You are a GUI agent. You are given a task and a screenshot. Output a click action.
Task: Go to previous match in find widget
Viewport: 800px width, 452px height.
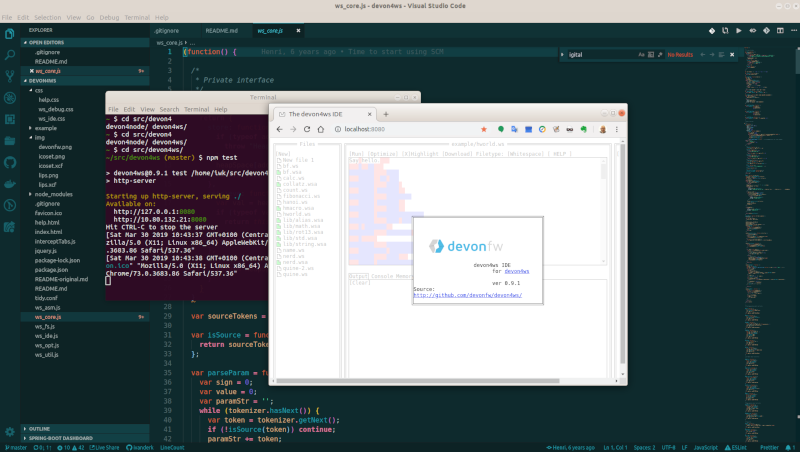pyautogui.click(x=703, y=55)
